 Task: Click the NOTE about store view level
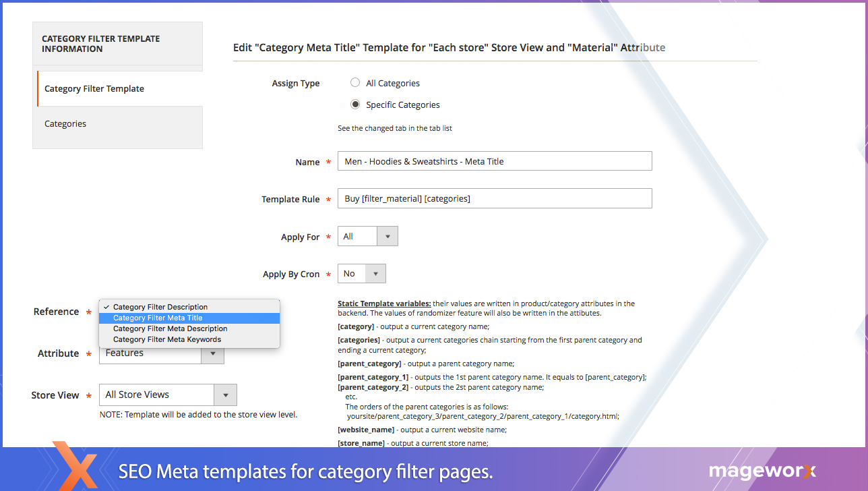tap(198, 415)
